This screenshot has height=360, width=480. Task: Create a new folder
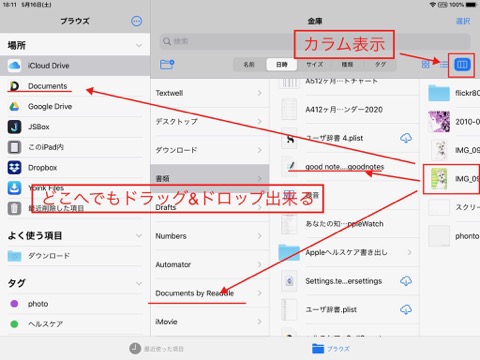coord(167,64)
